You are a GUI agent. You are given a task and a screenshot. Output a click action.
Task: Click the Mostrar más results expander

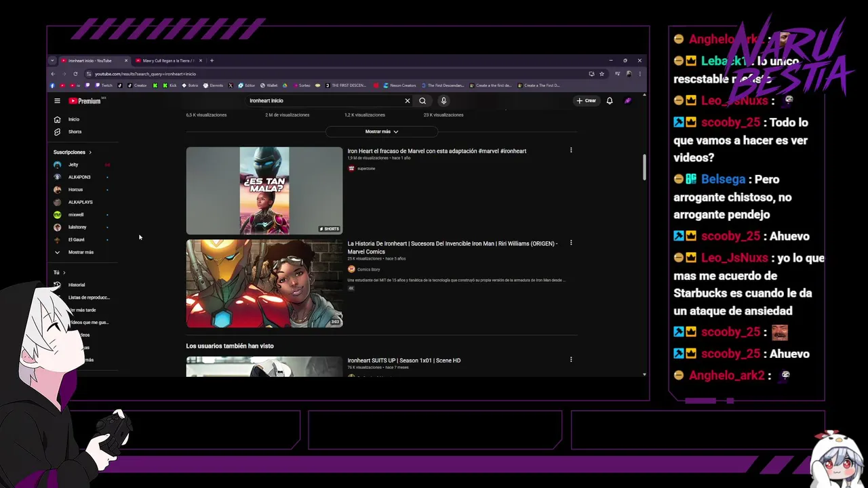coord(382,131)
